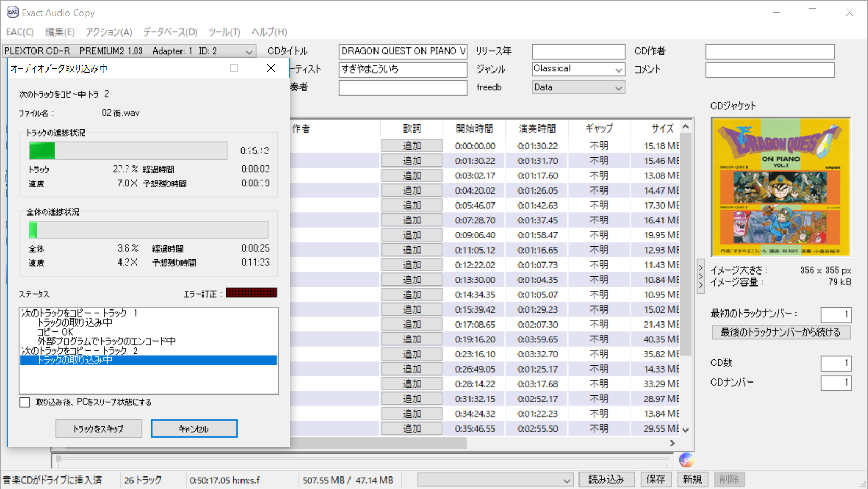Click the 歌詞 column header
This screenshot has height=489, width=868.
(x=412, y=128)
